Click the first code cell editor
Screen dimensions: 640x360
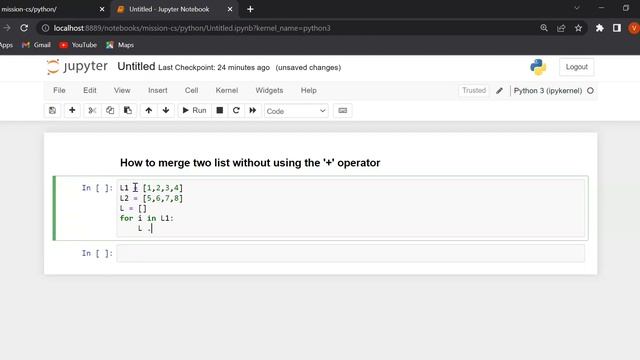tap(351, 208)
